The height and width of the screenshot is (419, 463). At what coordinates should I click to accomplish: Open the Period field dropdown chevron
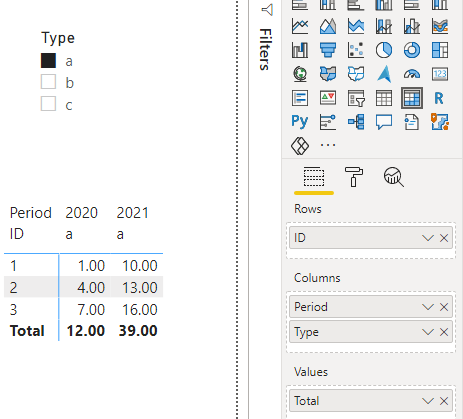coord(428,307)
